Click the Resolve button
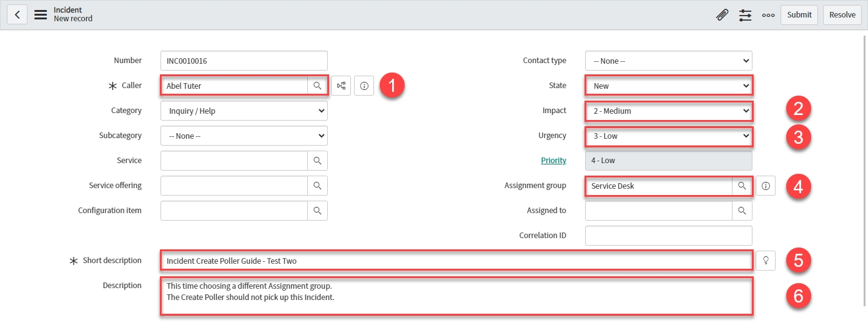The width and height of the screenshot is (868, 325). coord(842,15)
